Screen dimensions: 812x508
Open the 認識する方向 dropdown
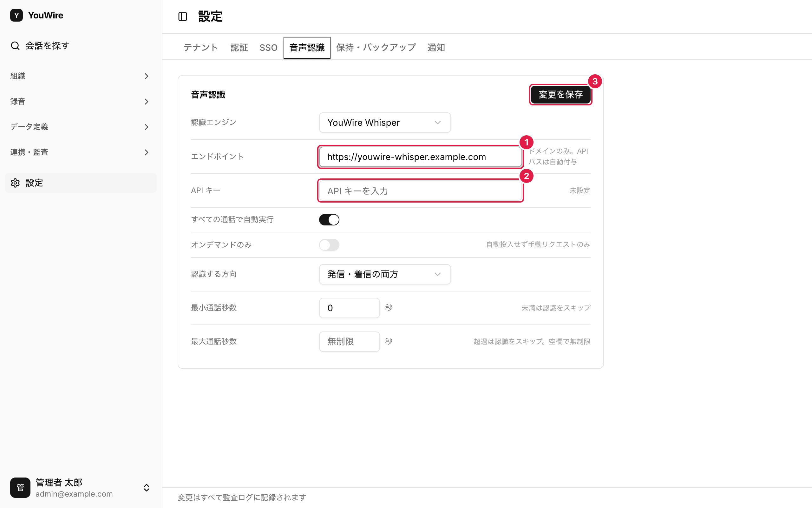click(384, 274)
